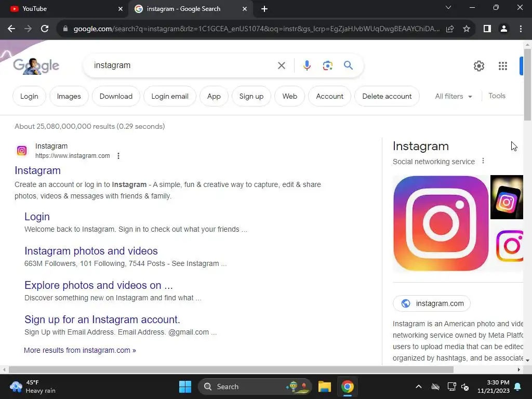Screen dimensions: 532x399
Task: Open the tab search dropdown arrow
Action: pos(448,7)
